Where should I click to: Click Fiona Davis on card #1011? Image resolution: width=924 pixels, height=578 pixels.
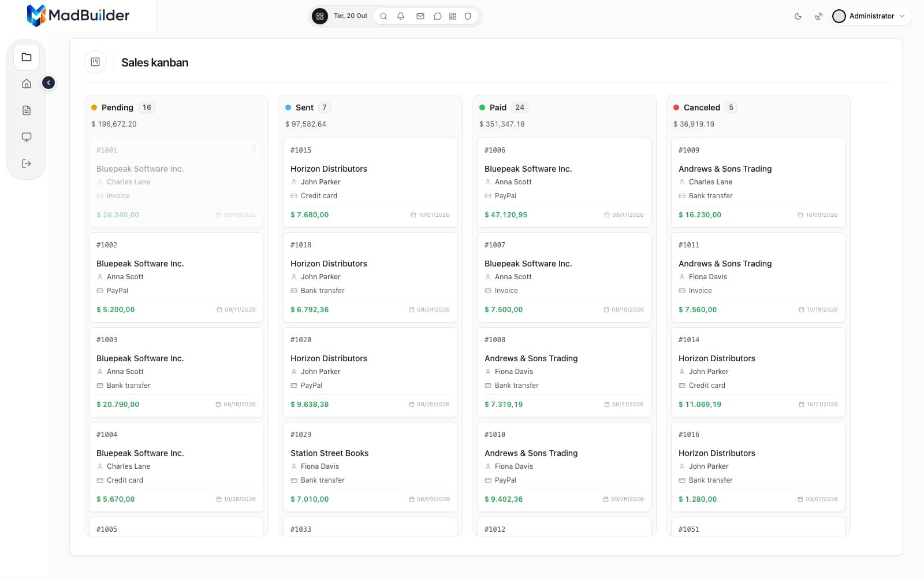pos(708,277)
